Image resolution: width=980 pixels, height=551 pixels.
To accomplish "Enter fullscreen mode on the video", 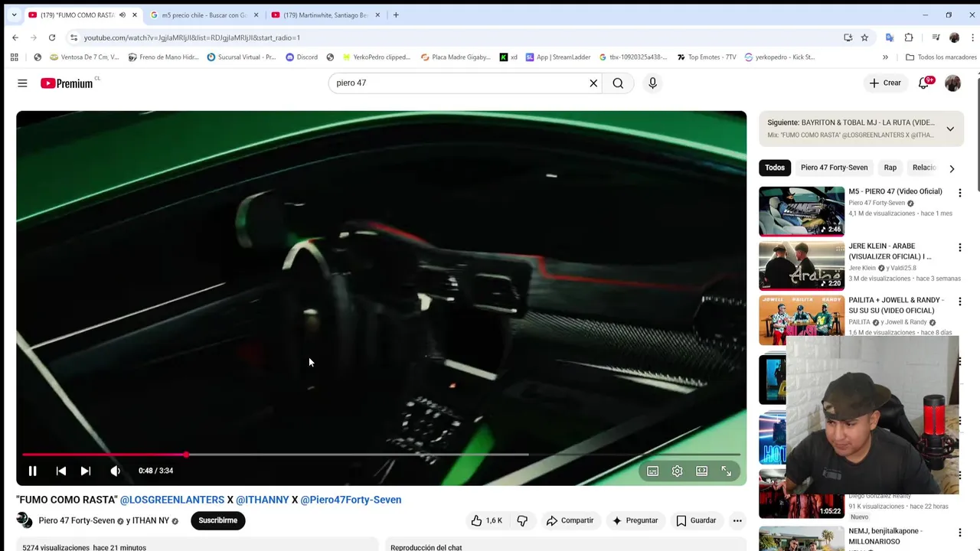I will [726, 471].
